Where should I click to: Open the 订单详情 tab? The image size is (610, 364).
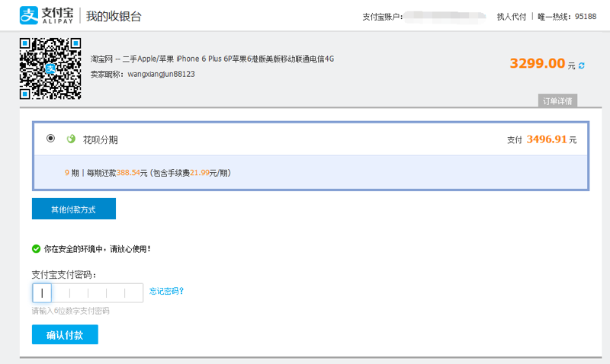point(557,101)
